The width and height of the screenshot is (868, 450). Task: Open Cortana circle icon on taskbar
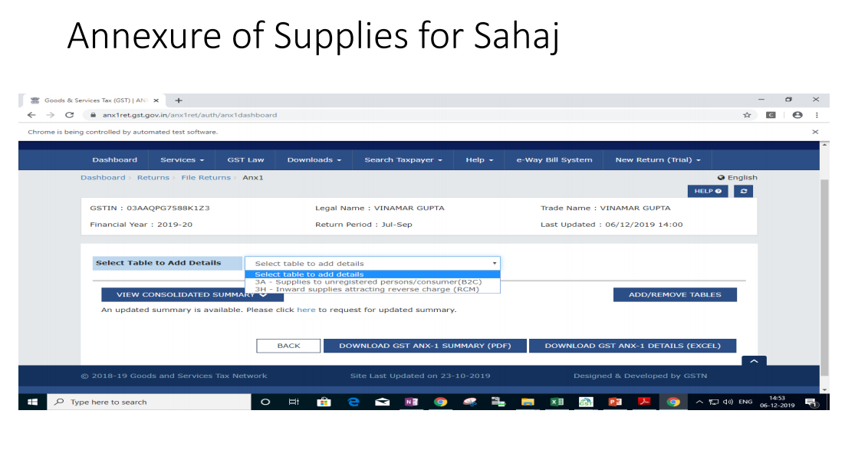265,402
